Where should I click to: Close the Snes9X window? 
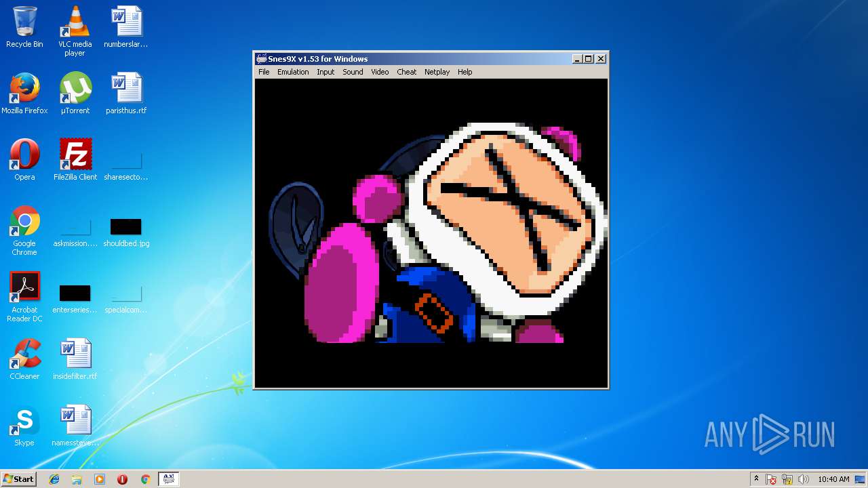600,59
